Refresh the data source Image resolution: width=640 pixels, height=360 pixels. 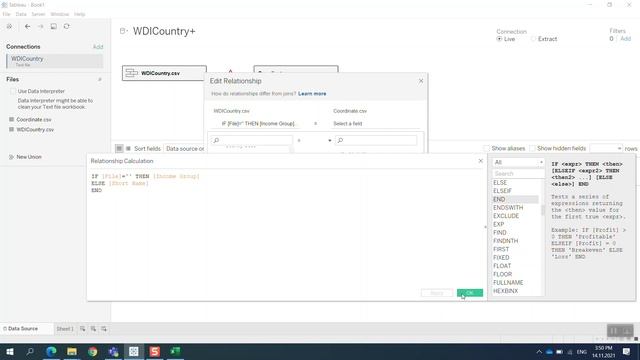[x=67, y=27]
